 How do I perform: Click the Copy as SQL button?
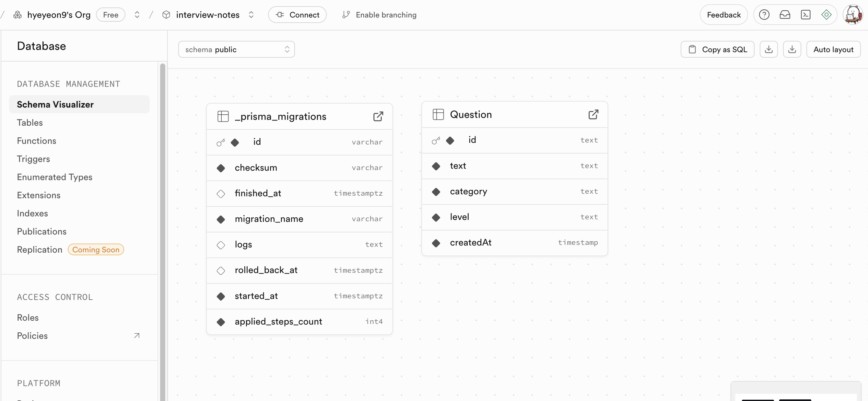[717, 50]
